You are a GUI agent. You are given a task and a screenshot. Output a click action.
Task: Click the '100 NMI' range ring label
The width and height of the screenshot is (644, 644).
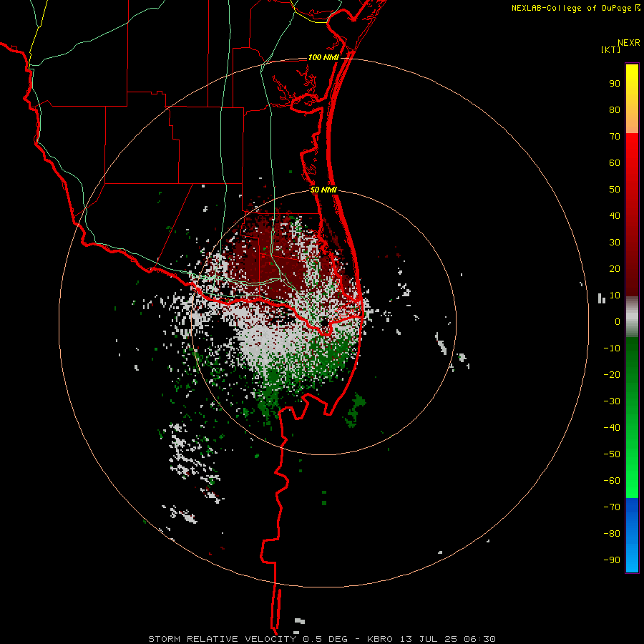click(323, 57)
